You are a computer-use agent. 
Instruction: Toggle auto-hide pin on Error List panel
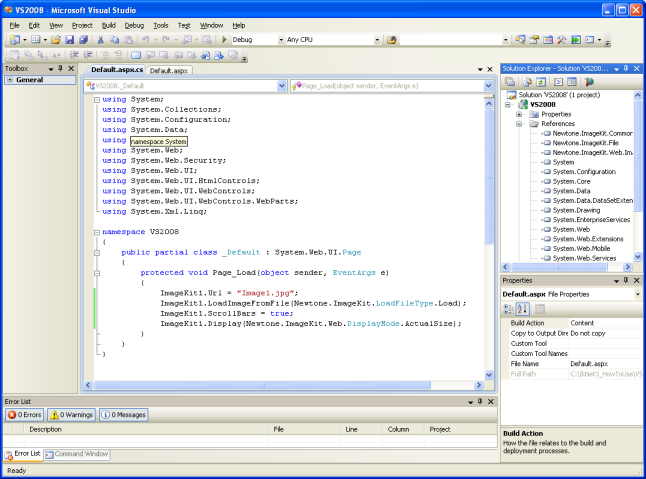tap(480, 401)
